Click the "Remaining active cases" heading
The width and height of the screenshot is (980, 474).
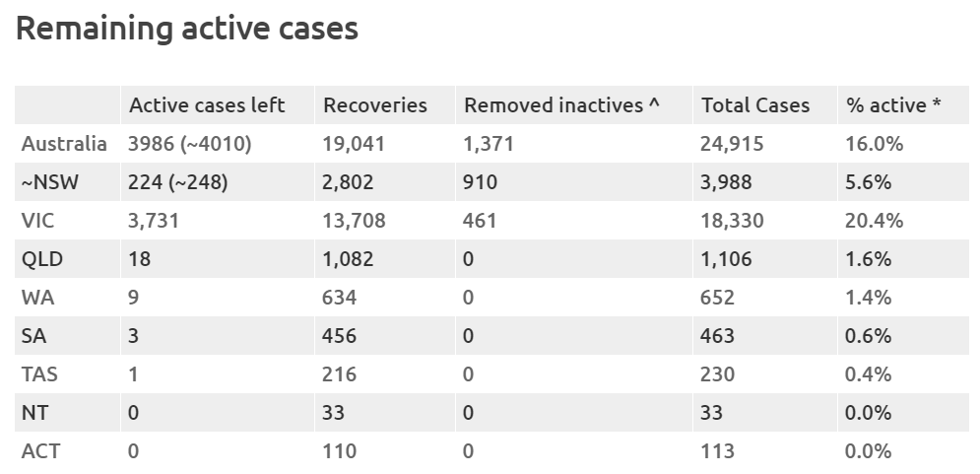[187, 29]
